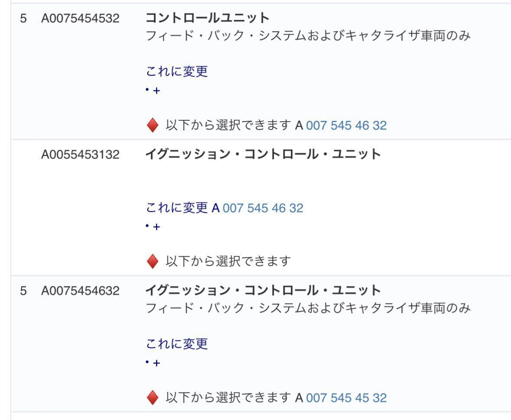Open the 007 545 45 32 part link
511x420 pixels.
(x=346, y=397)
